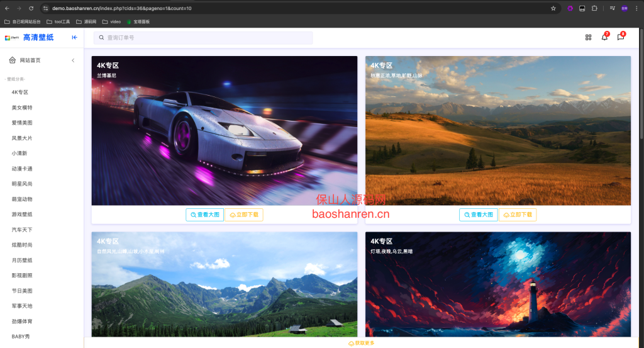Select the 4K专区 category

click(x=19, y=93)
